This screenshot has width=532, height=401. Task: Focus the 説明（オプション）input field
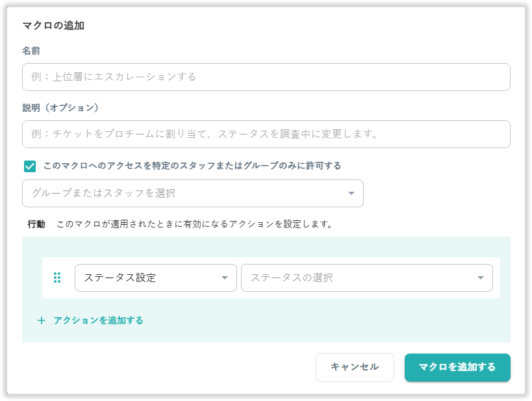pyautogui.click(x=266, y=134)
